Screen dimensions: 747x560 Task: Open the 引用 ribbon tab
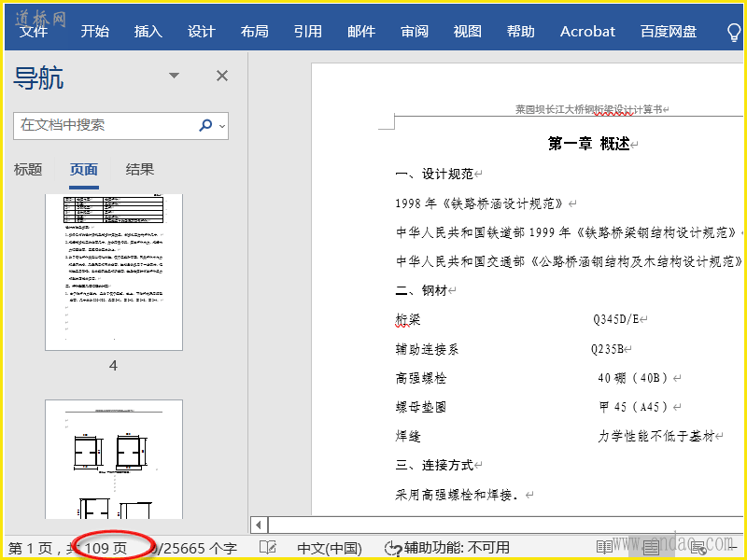[308, 32]
